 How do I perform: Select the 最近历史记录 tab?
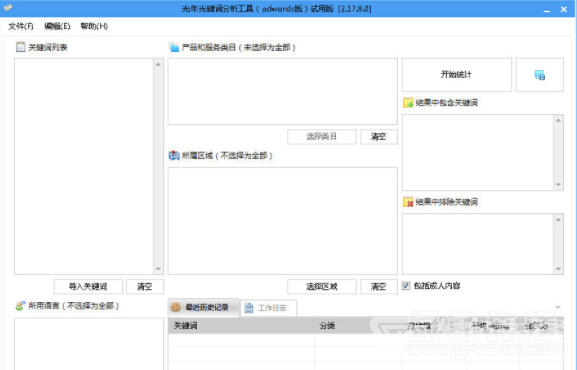204,307
